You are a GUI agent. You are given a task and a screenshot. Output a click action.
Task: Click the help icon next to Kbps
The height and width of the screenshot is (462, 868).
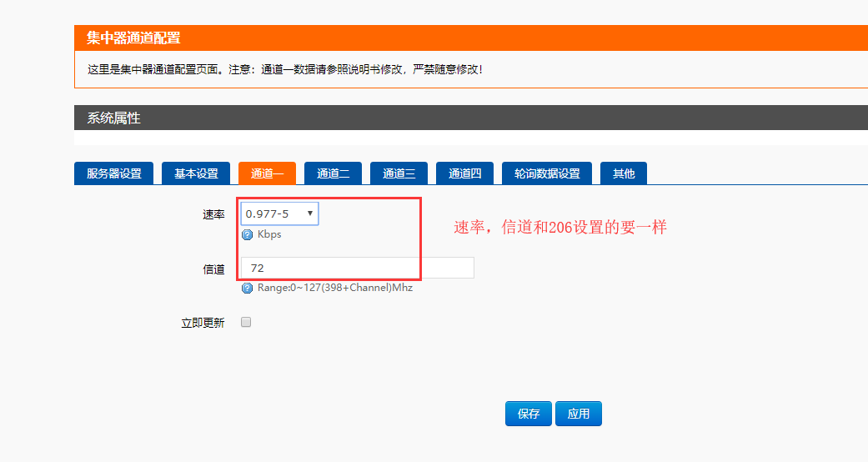click(x=247, y=234)
